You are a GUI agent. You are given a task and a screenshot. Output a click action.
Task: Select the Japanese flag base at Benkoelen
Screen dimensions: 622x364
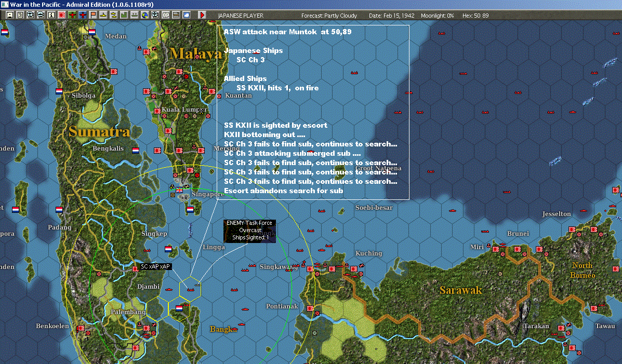pyautogui.click(x=81, y=328)
